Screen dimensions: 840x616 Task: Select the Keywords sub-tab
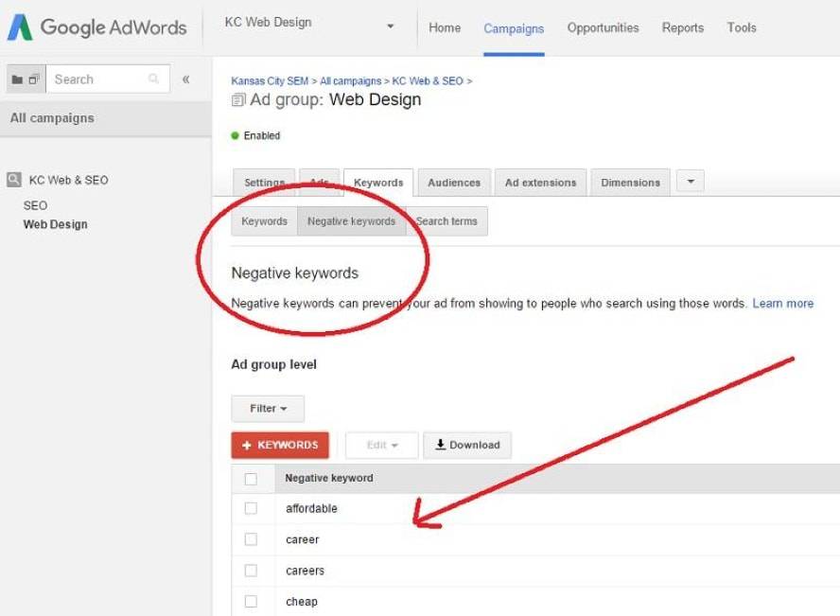[x=264, y=221]
